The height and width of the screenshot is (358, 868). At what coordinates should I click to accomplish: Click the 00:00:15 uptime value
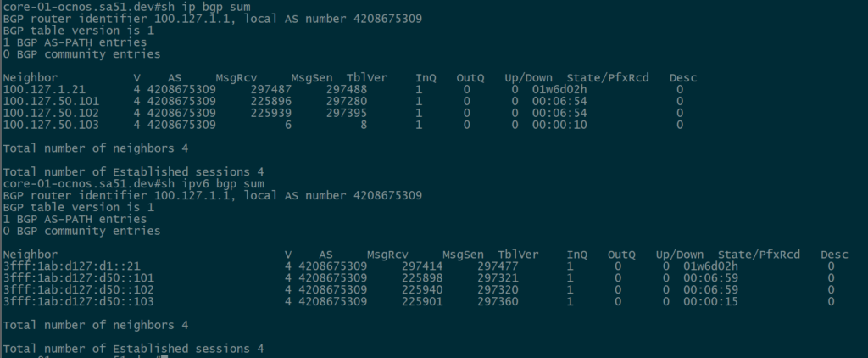click(x=710, y=301)
